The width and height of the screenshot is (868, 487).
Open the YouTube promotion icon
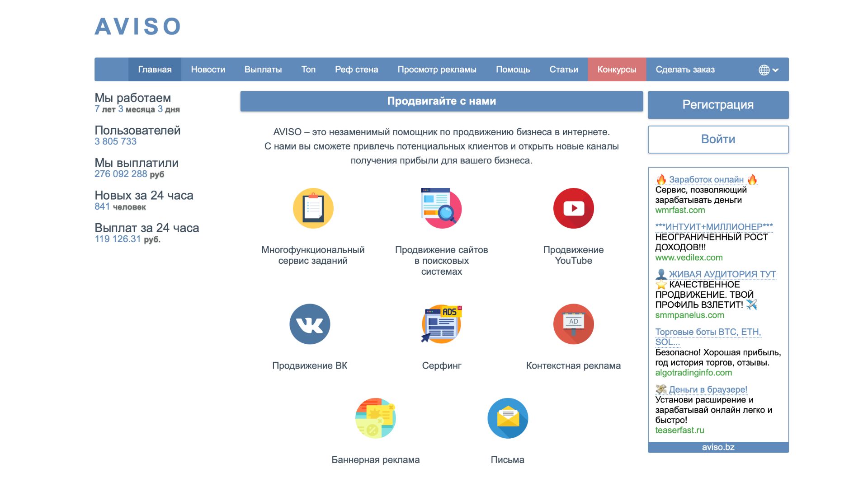tap(573, 208)
